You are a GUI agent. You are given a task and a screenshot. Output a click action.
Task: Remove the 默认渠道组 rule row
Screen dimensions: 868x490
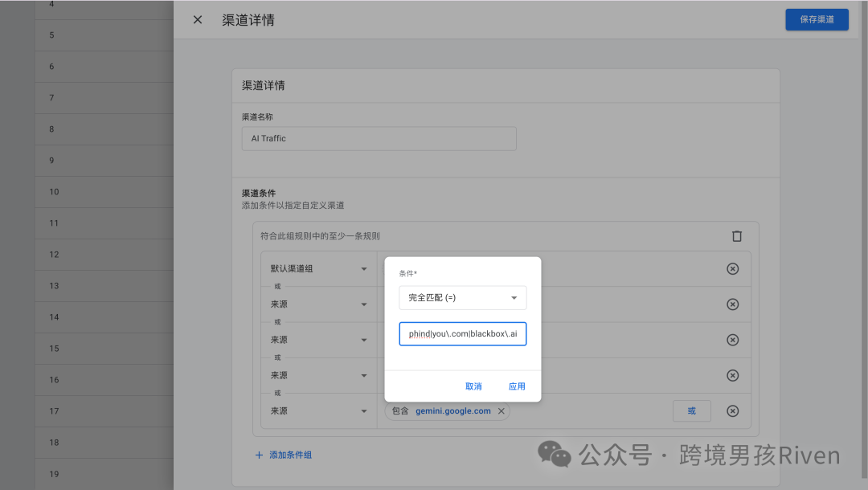[732, 269]
